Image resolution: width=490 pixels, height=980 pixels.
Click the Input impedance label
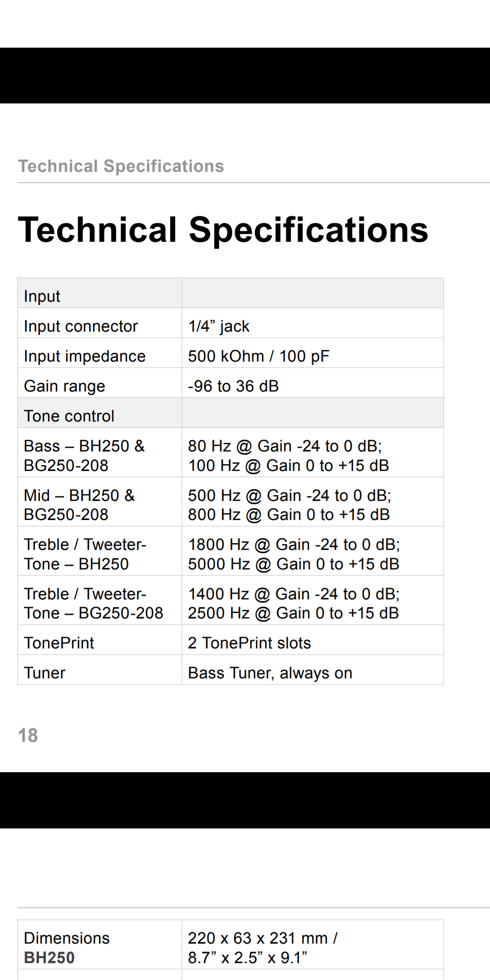tap(85, 357)
